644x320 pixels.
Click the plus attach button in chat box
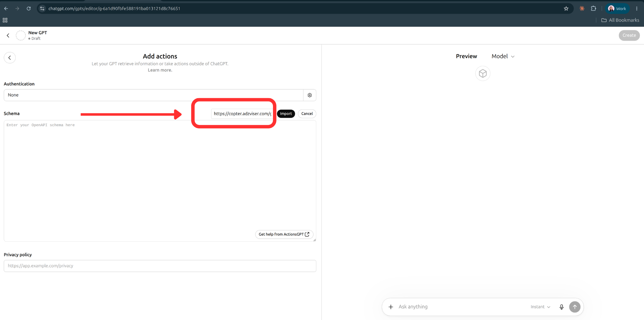(391, 307)
